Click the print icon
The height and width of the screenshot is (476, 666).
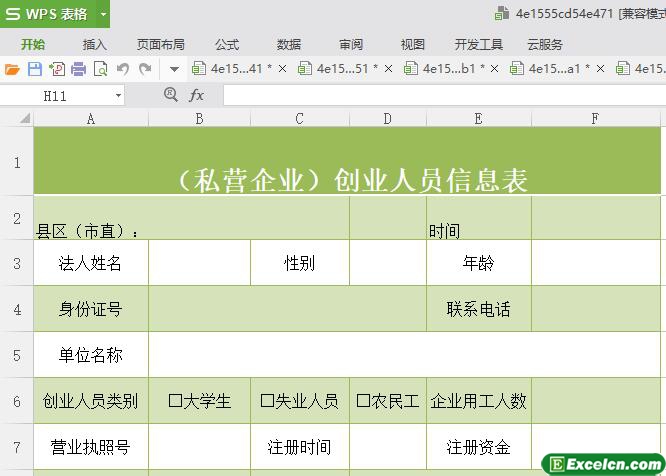(78, 69)
